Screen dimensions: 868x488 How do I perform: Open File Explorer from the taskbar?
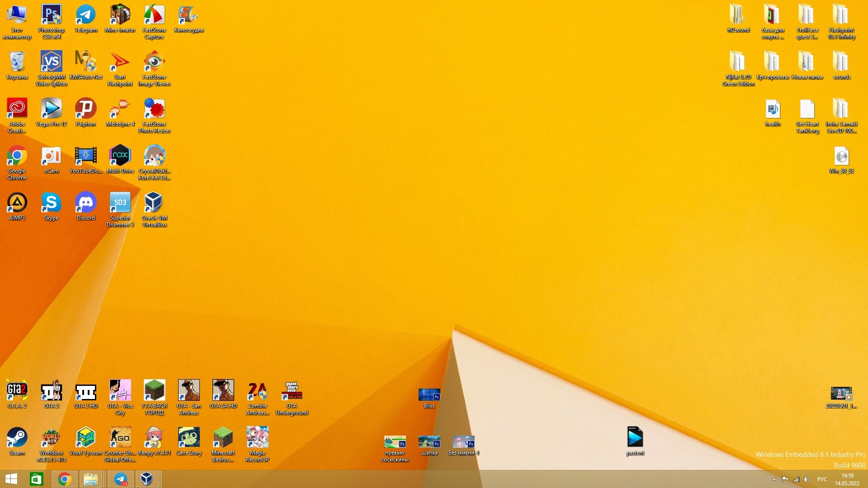tap(91, 479)
